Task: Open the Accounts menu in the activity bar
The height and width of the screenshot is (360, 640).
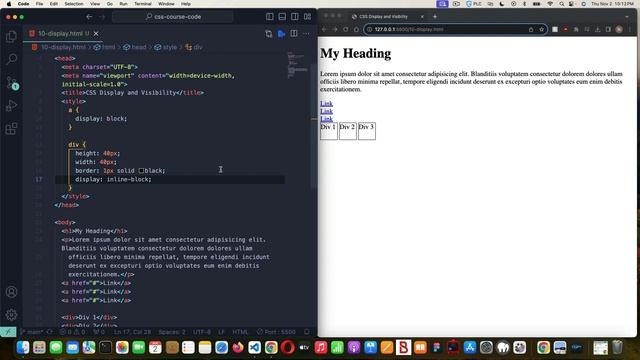Action: (11, 292)
